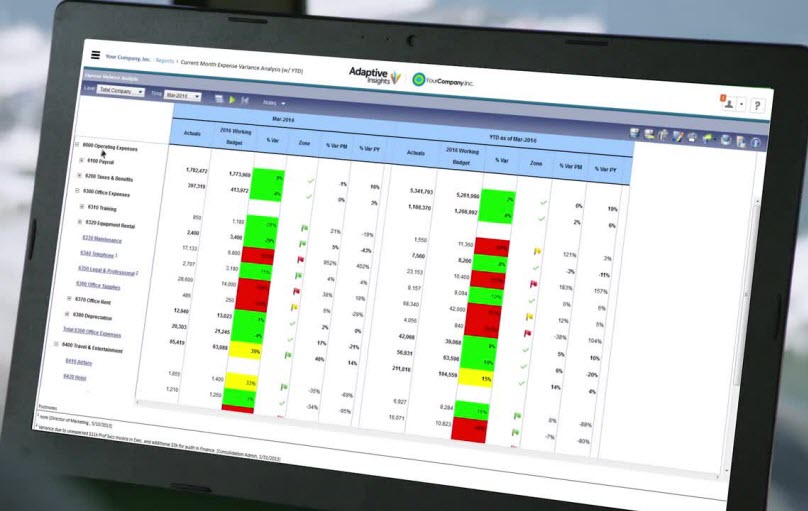The height and width of the screenshot is (511, 808).
Task: Click the 6350 Legal & Professional link
Action: point(107,269)
